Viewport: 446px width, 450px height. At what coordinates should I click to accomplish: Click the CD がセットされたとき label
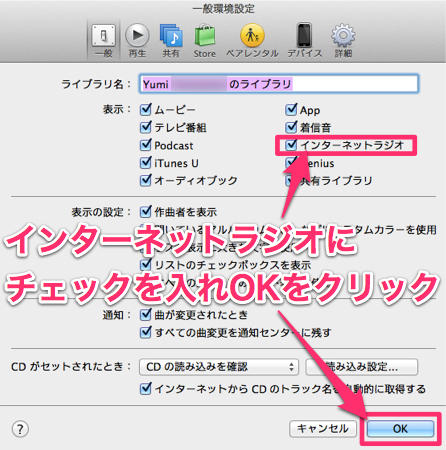click(71, 367)
